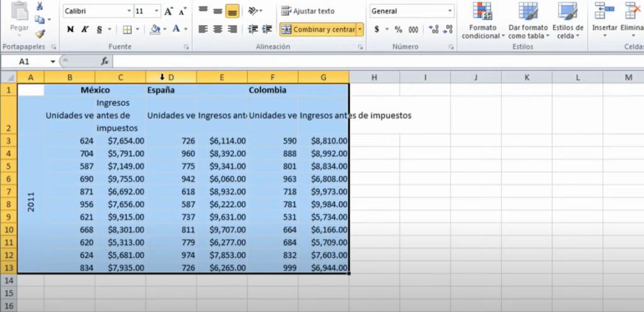Open borders dropdown arrow
The width and height of the screenshot is (644, 312).
137,29
